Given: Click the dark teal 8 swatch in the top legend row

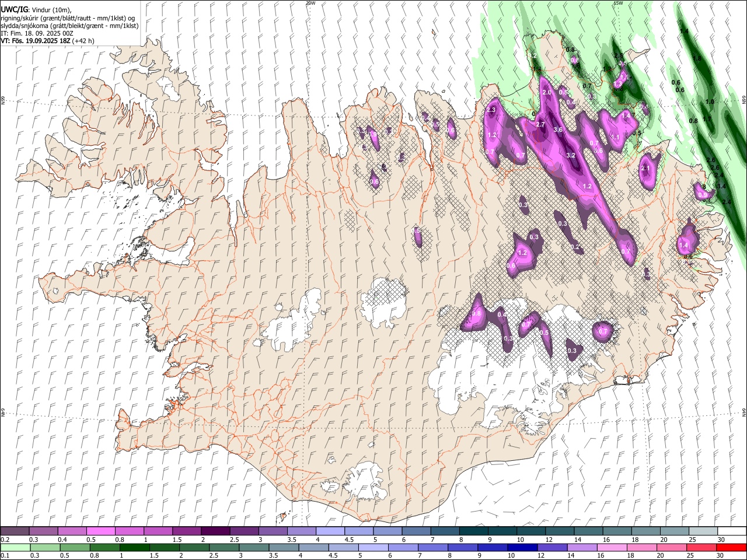Looking at the screenshot, I should point(474,531).
